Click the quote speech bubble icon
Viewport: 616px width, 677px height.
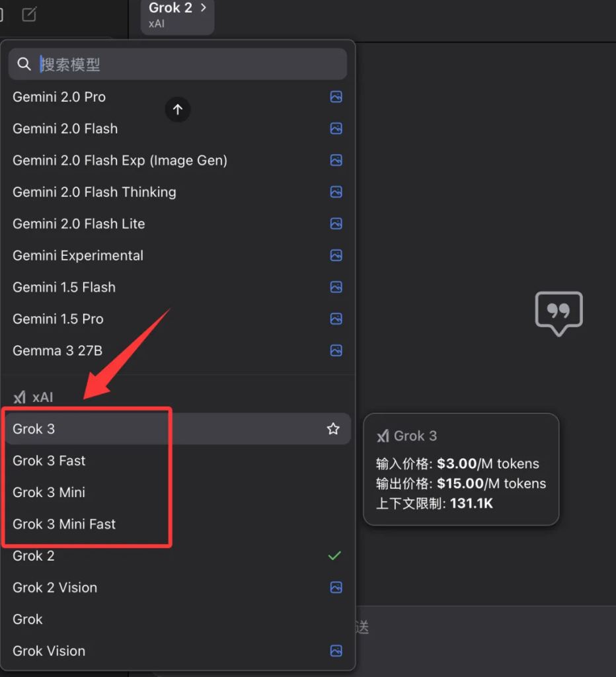559,314
